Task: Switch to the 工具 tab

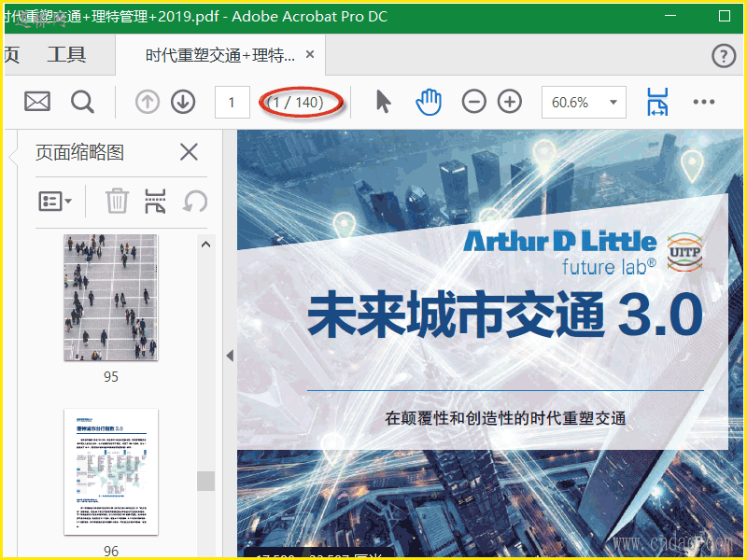Action: [66, 55]
